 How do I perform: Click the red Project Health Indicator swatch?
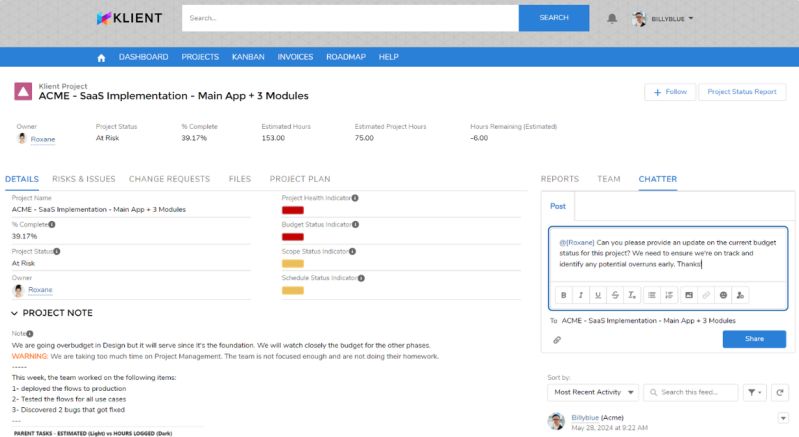coord(292,210)
